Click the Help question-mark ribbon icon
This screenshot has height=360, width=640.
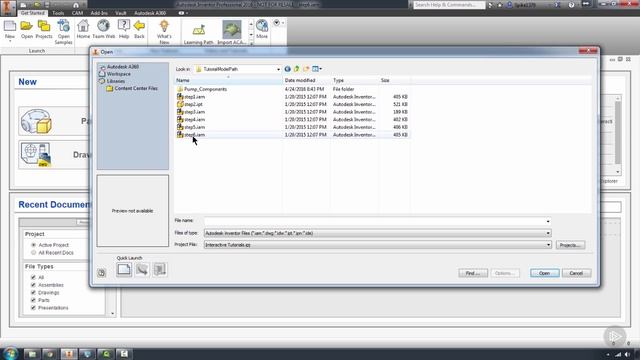pyautogui.click(x=124, y=26)
